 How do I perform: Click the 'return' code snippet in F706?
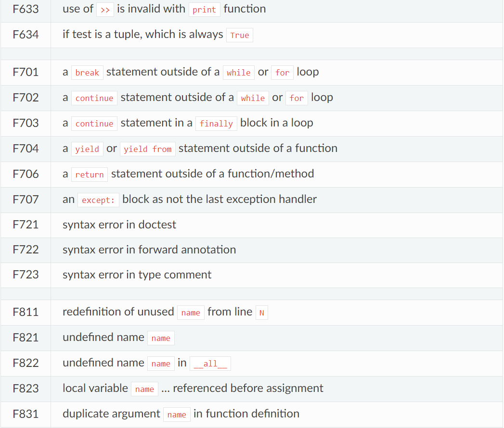pyautogui.click(x=90, y=175)
